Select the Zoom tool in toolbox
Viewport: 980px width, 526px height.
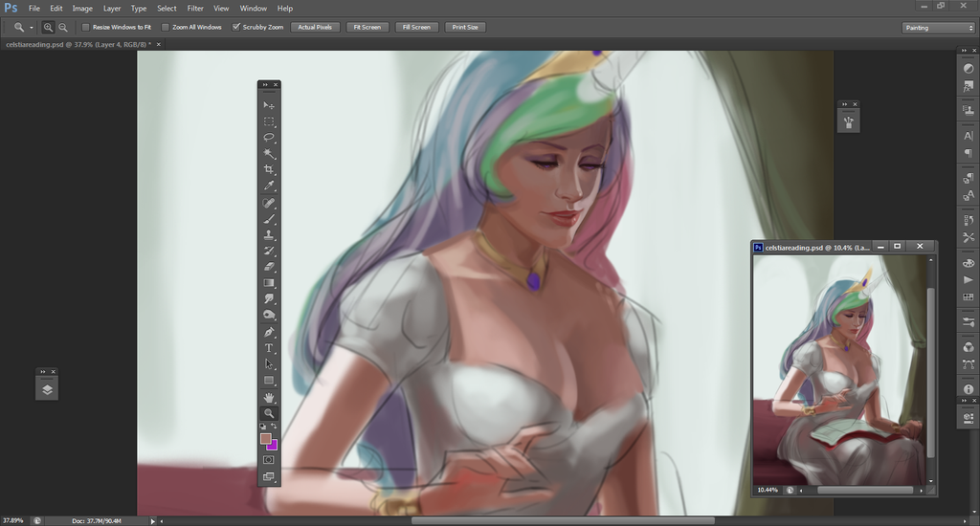pos(269,413)
